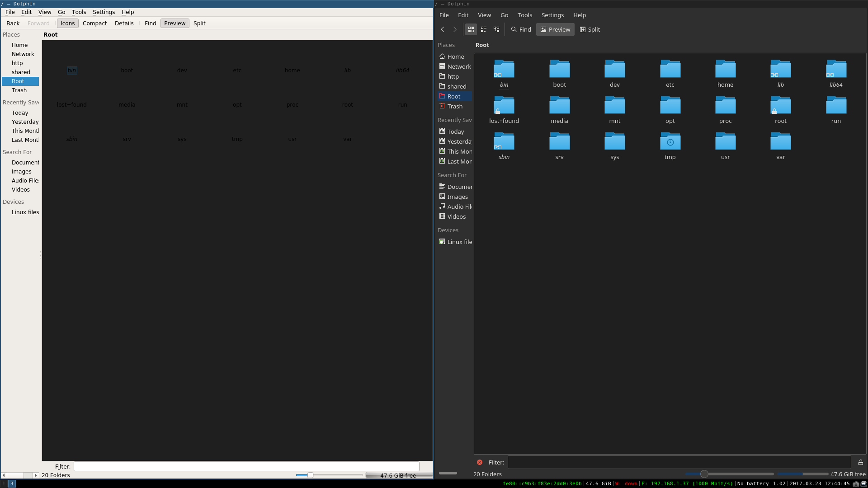Click the Split button in left Dolphin window
This screenshot has width=868, height=488.
coord(199,23)
